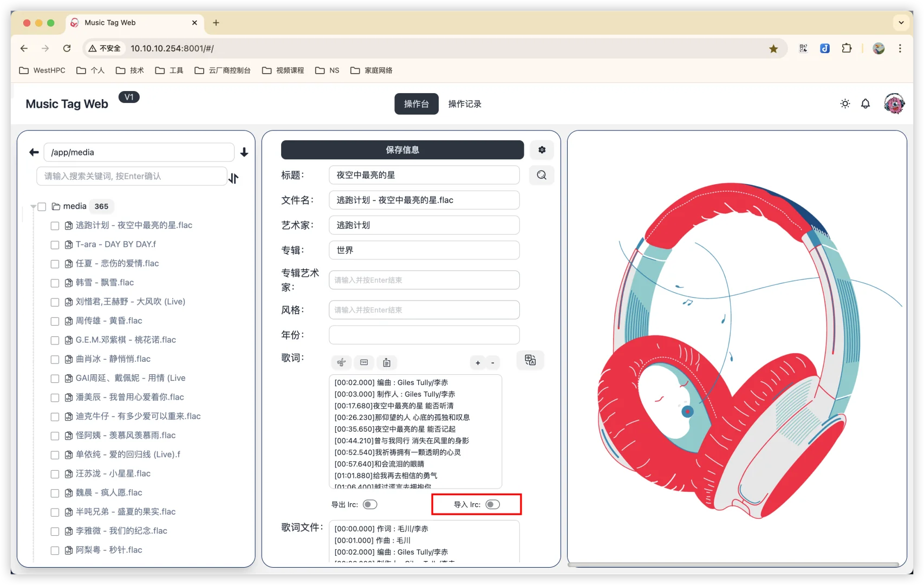The image size is (924, 585).
Task: Click the translate lyrics icon
Action: (x=530, y=360)
